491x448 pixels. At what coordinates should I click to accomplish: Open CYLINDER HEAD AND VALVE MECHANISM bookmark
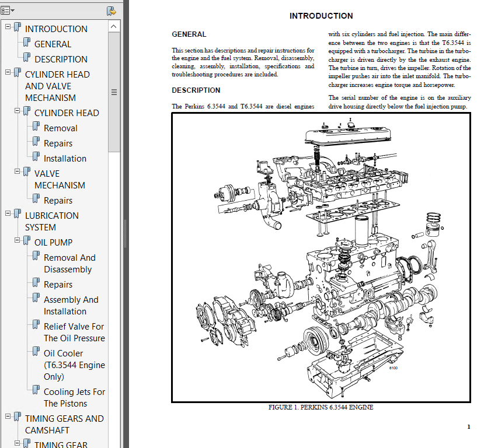[57, 86]
